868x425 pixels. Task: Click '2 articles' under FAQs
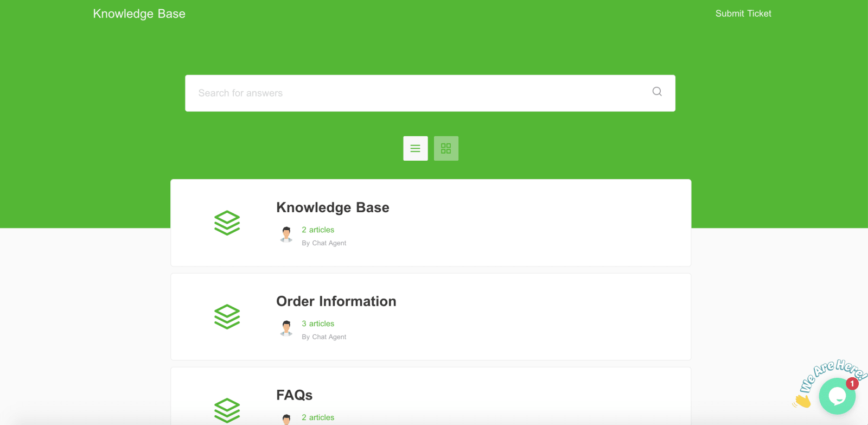point(318,418)
